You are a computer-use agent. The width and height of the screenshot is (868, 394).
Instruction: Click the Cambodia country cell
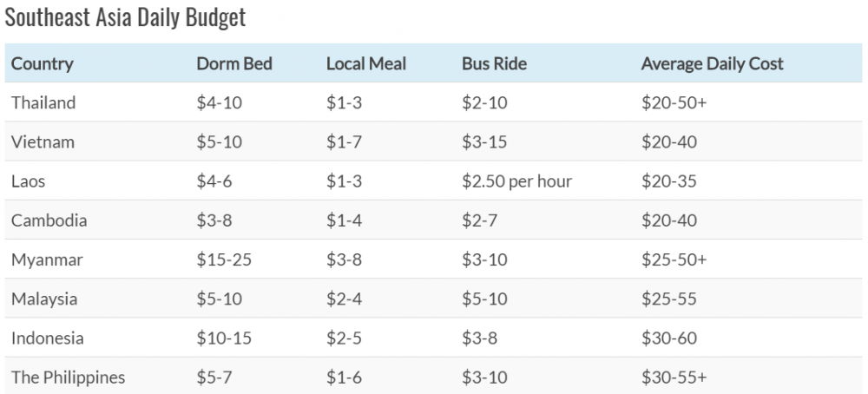[x=49, y=220]
